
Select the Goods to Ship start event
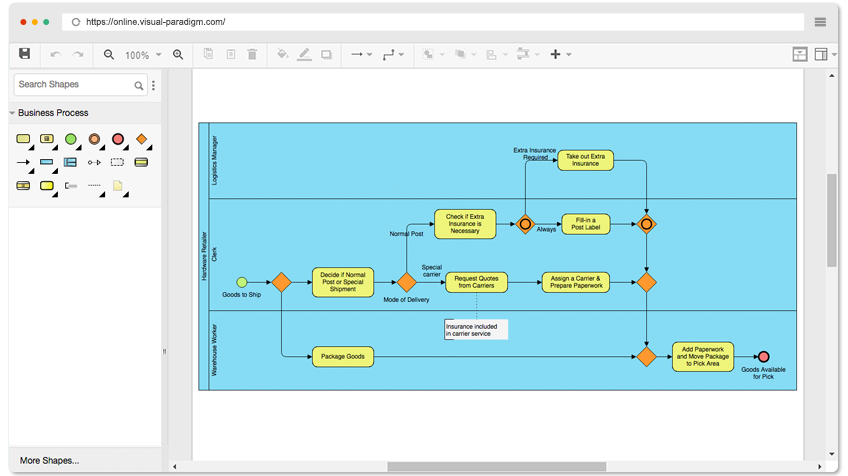(x=242, y=282)
